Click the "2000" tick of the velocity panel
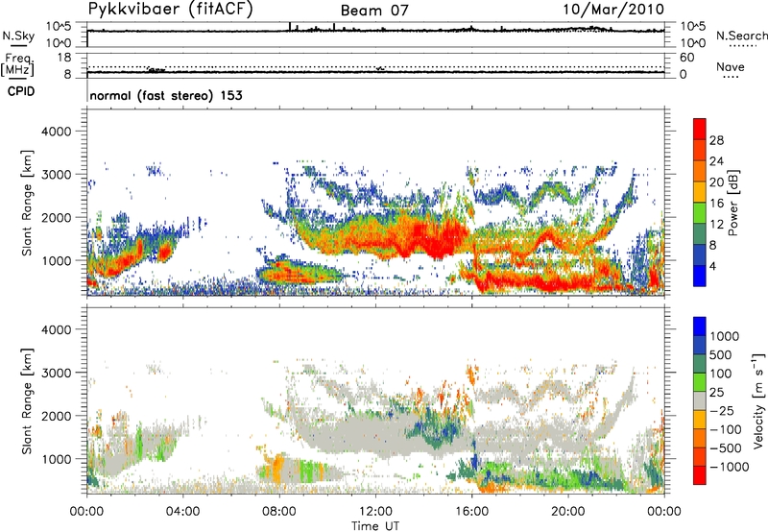The height and width of the screenshot is (532, 768). (x=56, y=416)
